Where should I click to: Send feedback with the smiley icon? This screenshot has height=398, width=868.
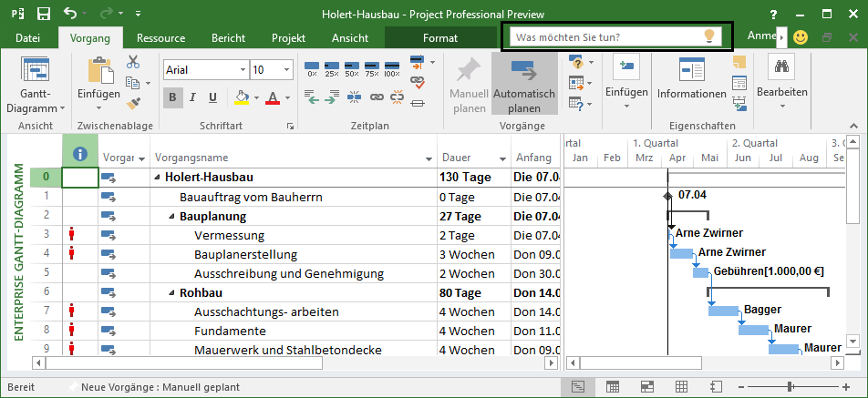pos(801,37)
